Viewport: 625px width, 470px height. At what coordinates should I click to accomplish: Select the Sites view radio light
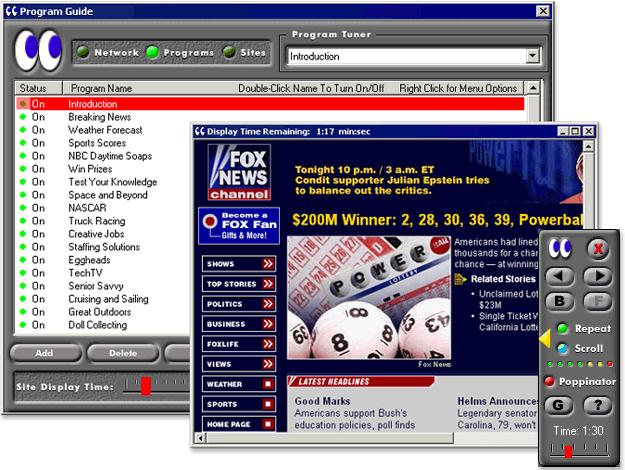[x=229, y=52]
